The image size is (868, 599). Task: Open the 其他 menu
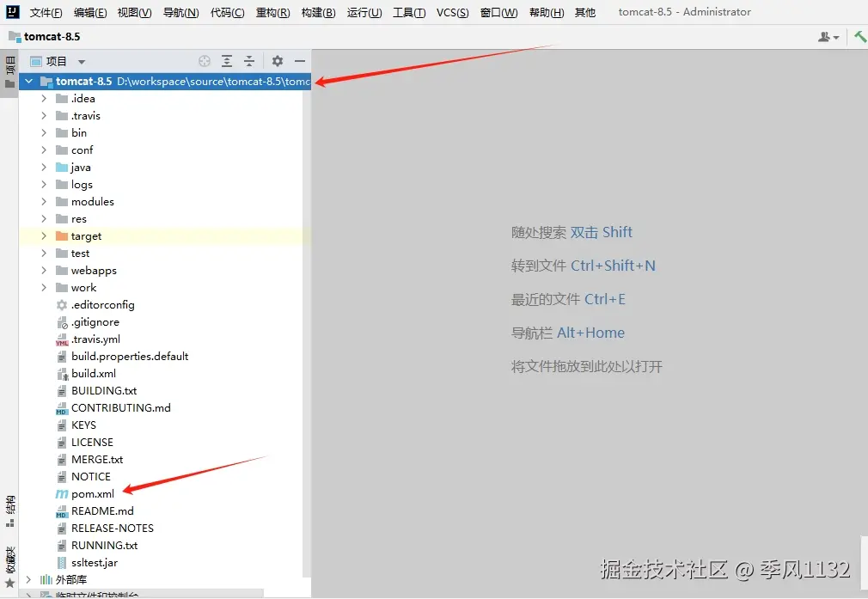(x=585, y=12)
